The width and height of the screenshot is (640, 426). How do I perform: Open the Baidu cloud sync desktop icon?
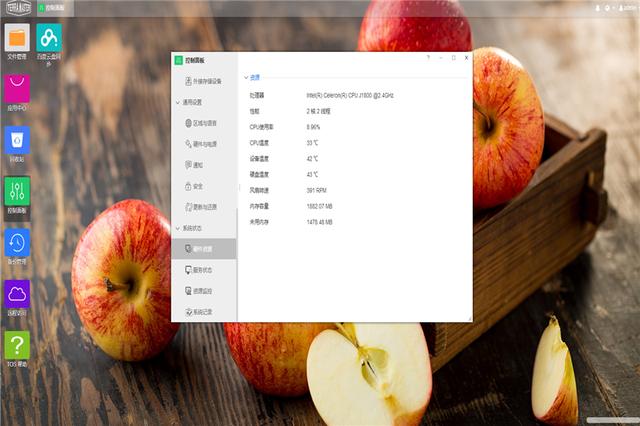49,43
